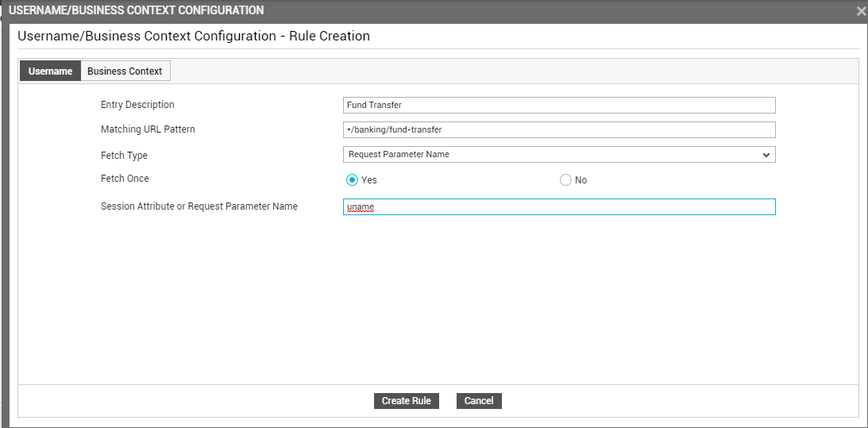Switch to the Username tab
The width and height of the screenshot is (868, 428).
(50, 71)
